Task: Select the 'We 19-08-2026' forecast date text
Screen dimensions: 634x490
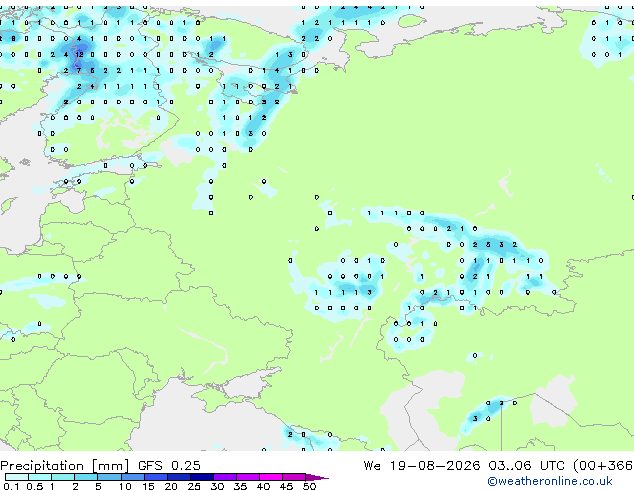Action: coord(422,465)
